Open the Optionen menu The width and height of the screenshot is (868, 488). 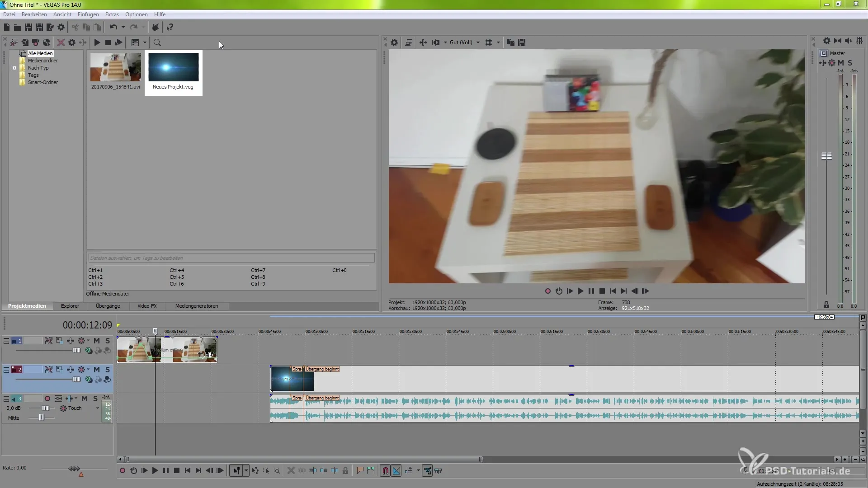pyautogui.click(x=137, y=14)
